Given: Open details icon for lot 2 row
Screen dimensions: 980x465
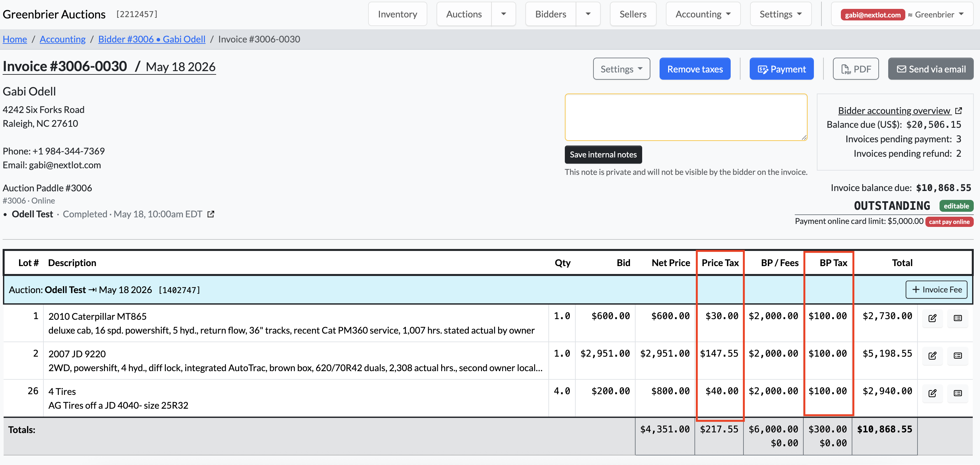Looking at the screenshot, I should (x=958, y=355).
